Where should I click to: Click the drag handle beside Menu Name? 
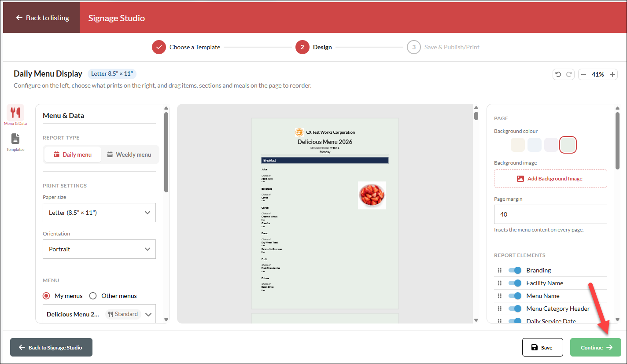tap(500, 296)
